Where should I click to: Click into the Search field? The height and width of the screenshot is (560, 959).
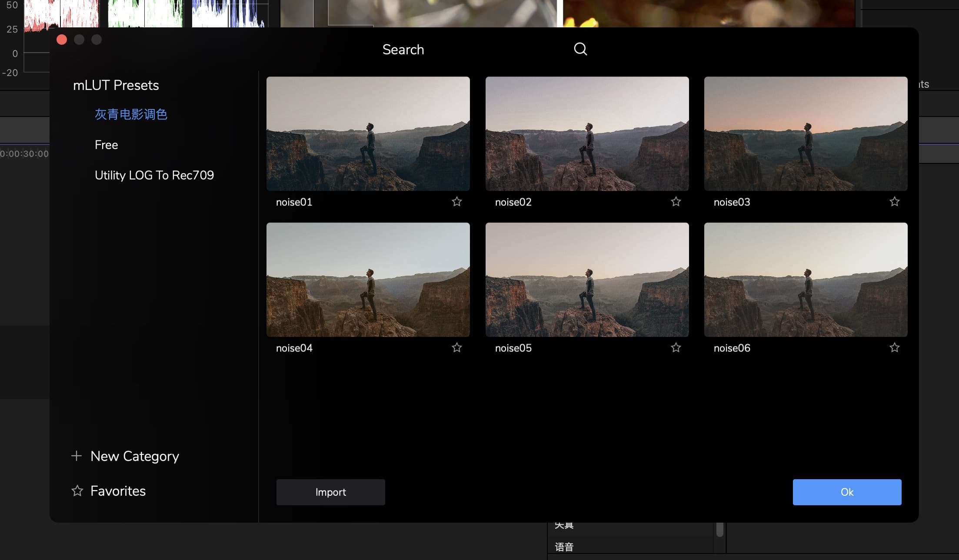(x=403, y=50)
